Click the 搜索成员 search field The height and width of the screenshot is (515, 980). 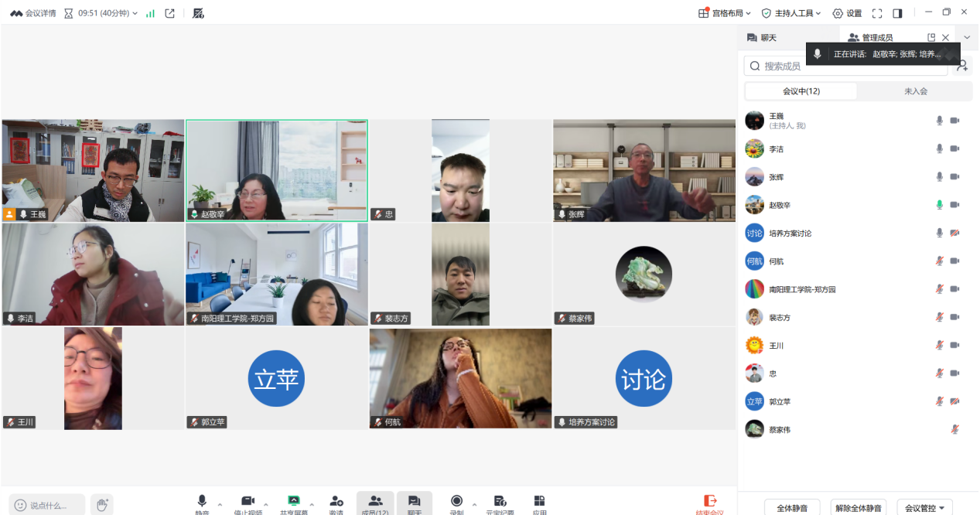(845, 66)
